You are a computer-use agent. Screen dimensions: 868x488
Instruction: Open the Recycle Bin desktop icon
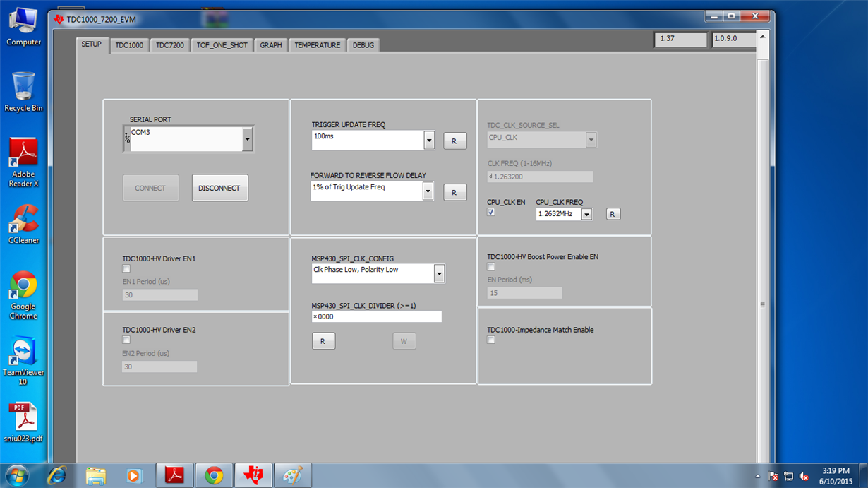coord(23,92)
